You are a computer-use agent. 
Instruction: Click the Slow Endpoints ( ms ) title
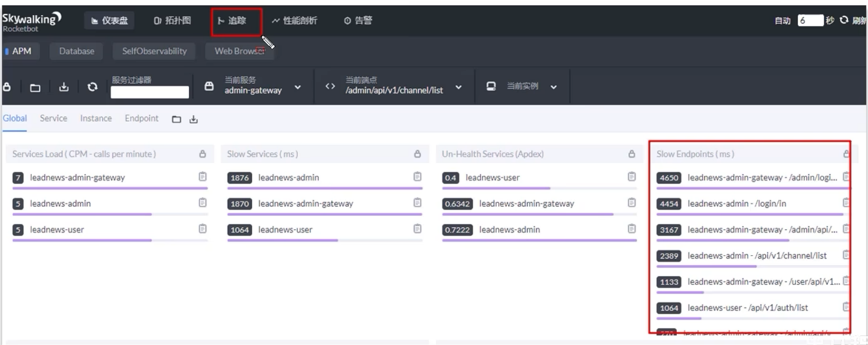pyautogui.click(x=695, y=154)
